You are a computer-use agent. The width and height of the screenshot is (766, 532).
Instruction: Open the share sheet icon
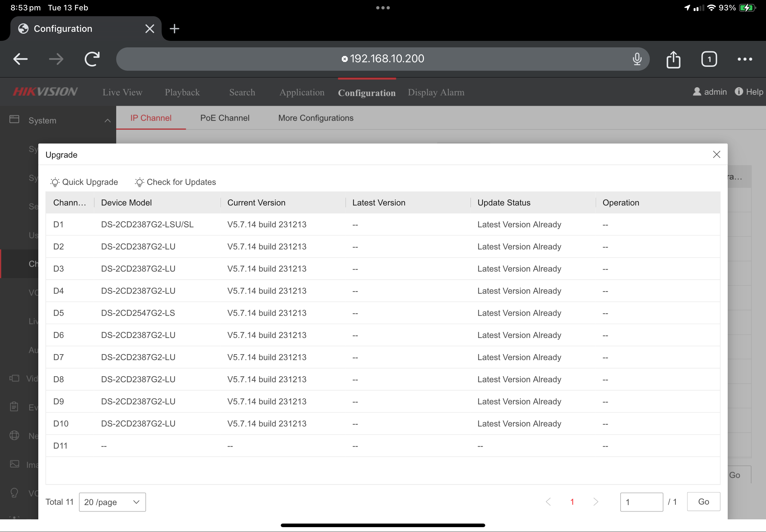673,59
